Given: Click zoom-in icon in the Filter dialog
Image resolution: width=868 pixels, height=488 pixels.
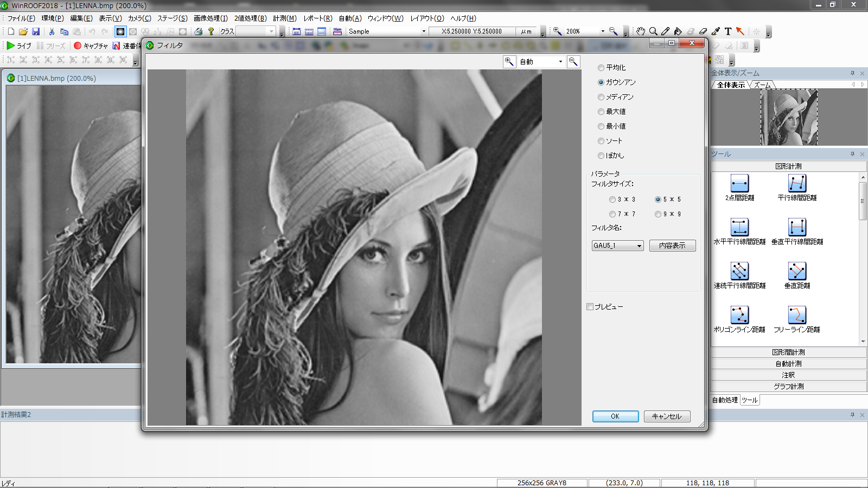Looking at the screenshot, I should click(x=509, y=62).
